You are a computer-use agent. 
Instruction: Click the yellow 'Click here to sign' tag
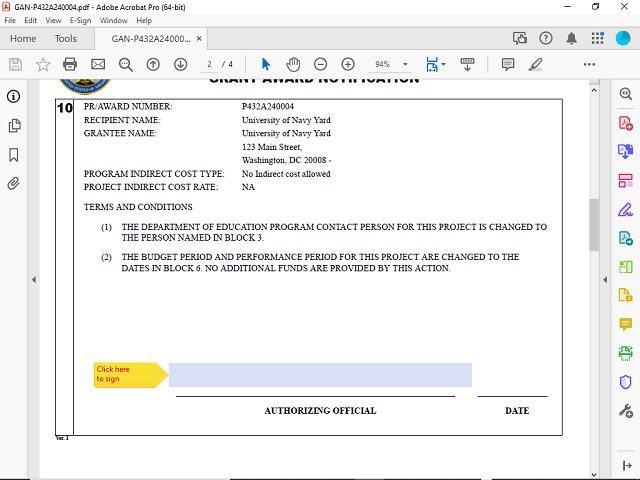pyautogui.click(x=128, y=375)
